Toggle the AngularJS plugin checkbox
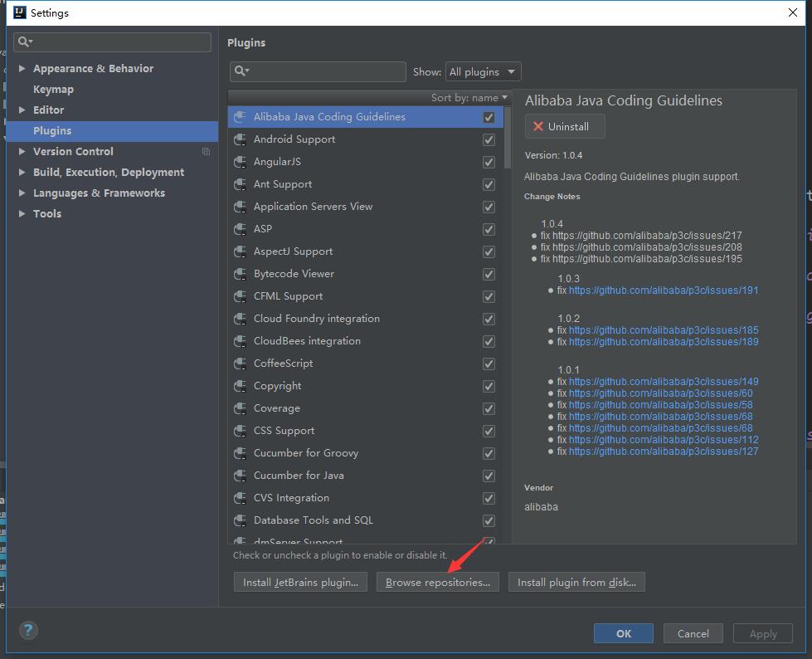This screenshot has height=659, width=812. [x=489, y=162]
